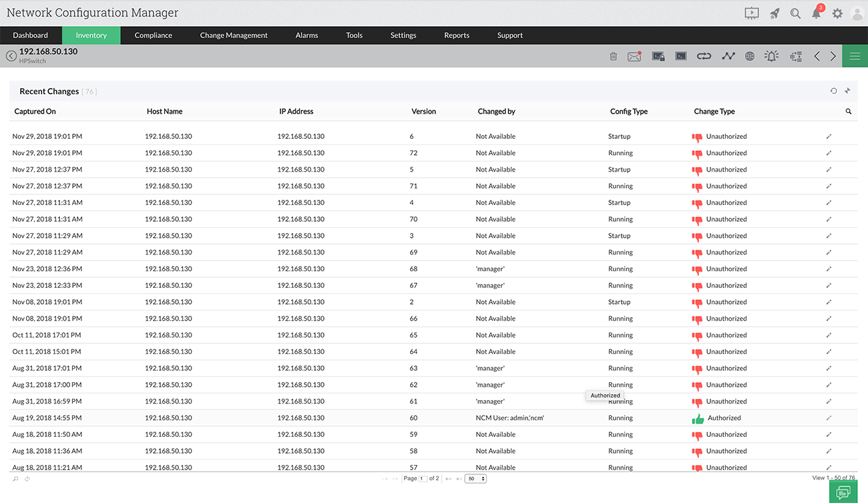Refresh the Recent Changes panel
868x503 pixels.
[833, 91]
